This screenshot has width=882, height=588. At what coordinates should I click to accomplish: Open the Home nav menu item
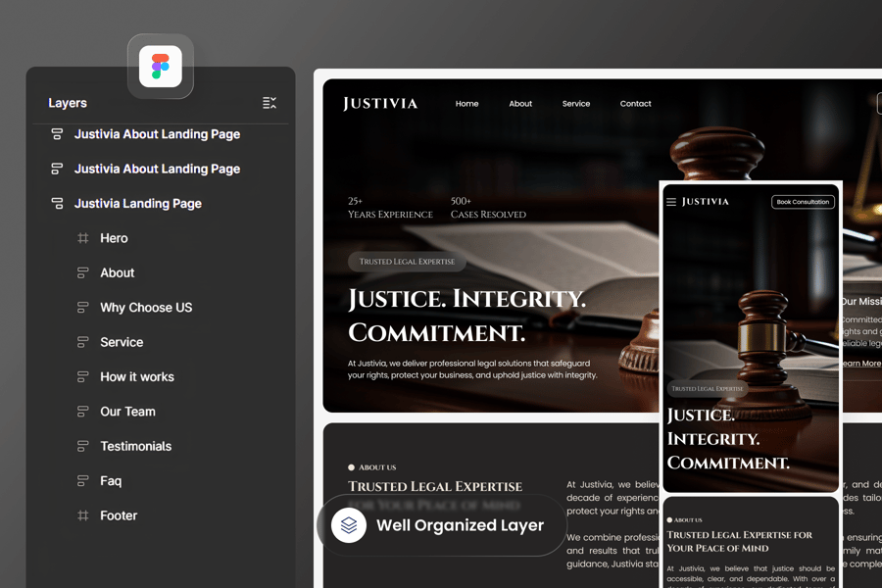coord(466,104)
